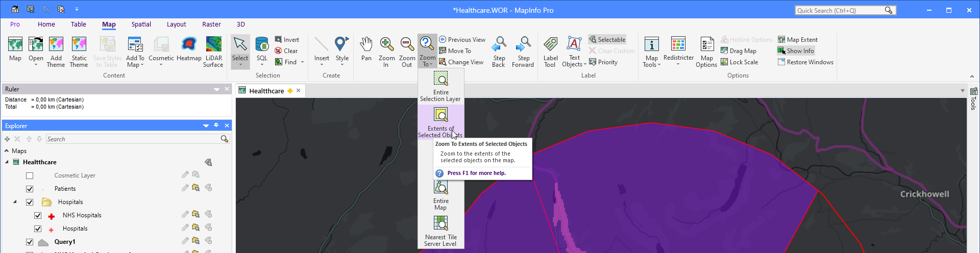
Task: Click the Invert selection button
Action: (x=287, y=39)
